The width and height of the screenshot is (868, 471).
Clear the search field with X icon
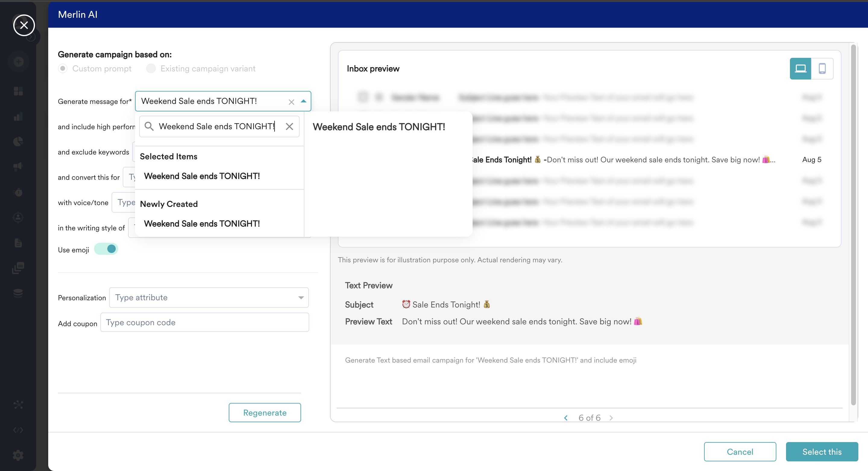click(289, 126)
